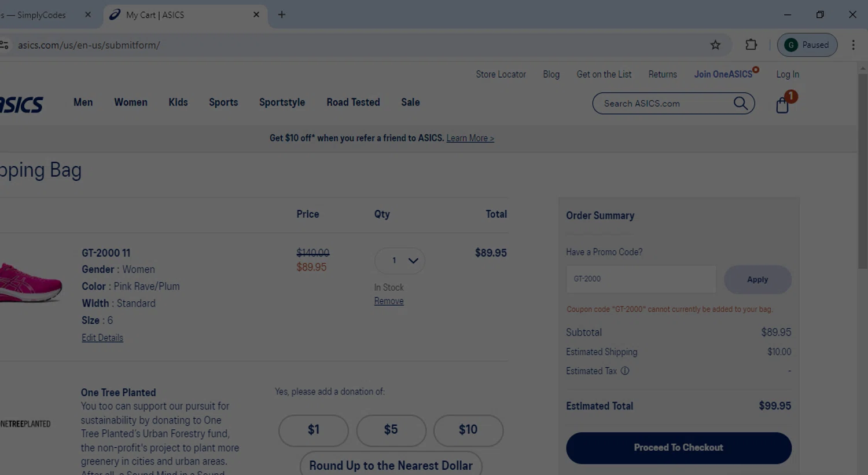Screen dimensions: 868x475
Task: Click the sale price $89.95 in red
Action: click(311, 267)
